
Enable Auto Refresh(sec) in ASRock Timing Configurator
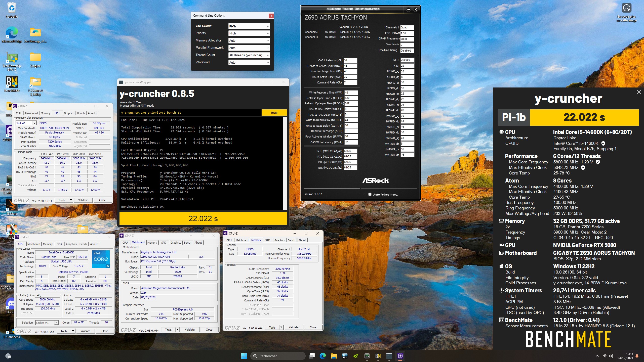[x=370, y=194]
